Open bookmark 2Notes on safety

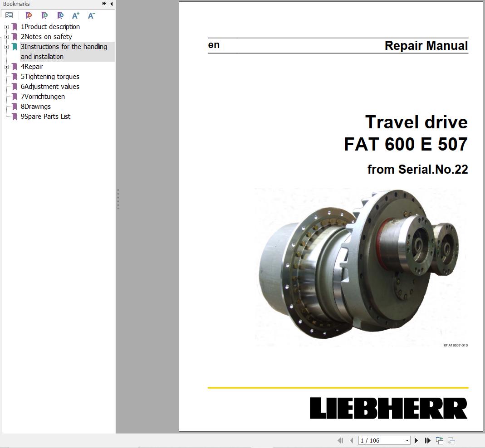46,36
